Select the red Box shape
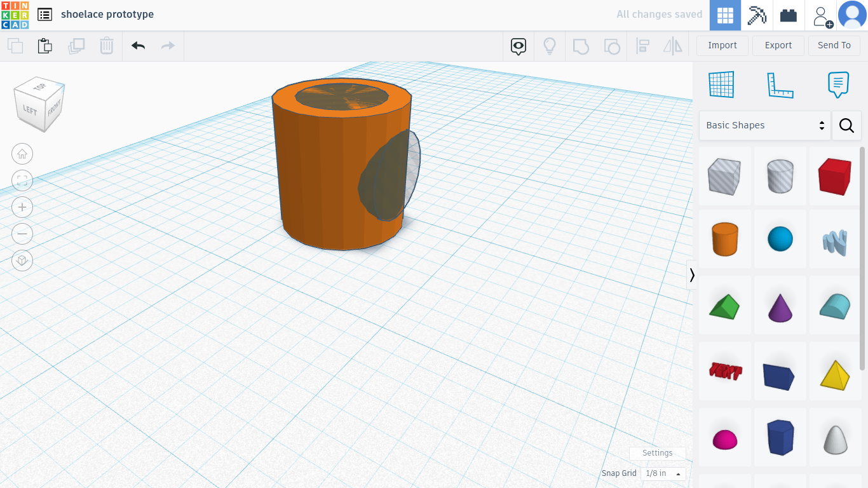The width and height of the screenshot is (868, 488). 835,176
